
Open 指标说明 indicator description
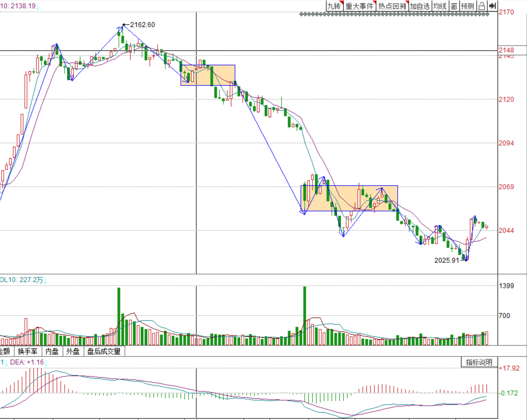pyautogui.click(x=479, y=362)
